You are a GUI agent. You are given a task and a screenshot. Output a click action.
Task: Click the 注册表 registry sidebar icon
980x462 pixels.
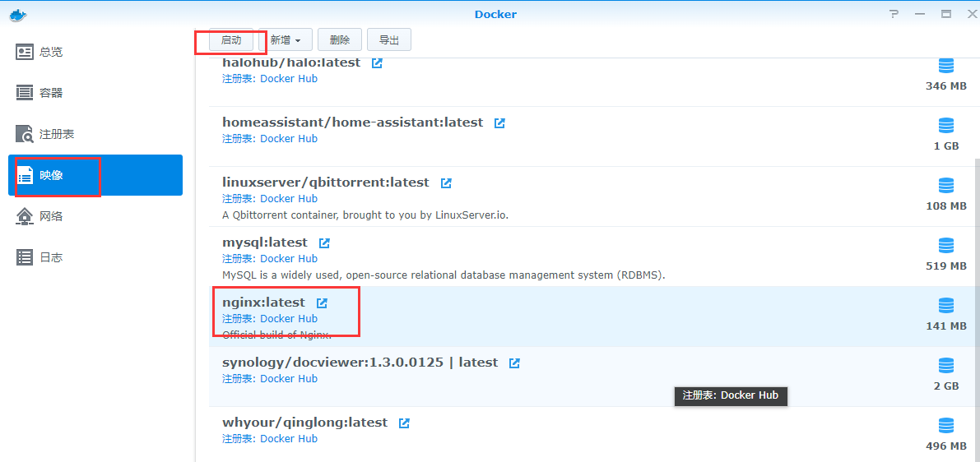(x=25, y=134)
